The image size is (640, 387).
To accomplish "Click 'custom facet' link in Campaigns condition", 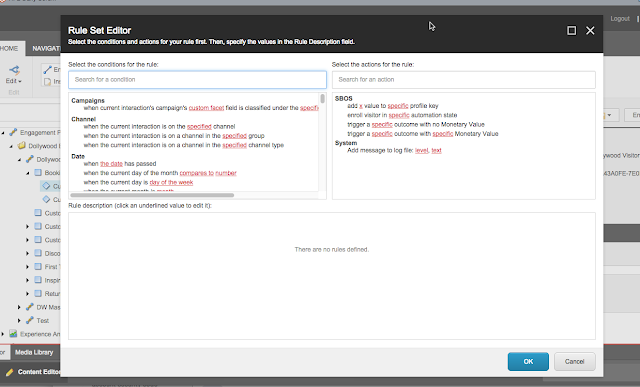I will [x=206, y=108].
